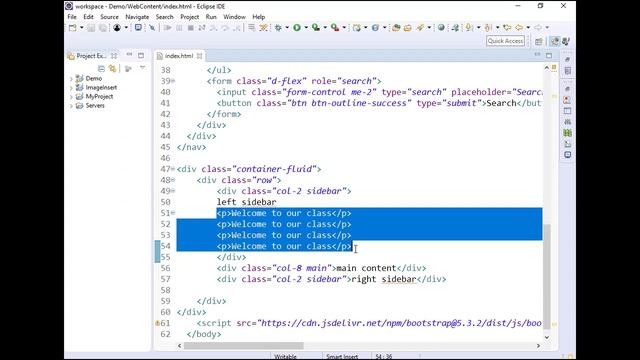Switch to the Java EE perspective icon
The height and width of the screenshot is (360, 640).
tap(555, 41)
